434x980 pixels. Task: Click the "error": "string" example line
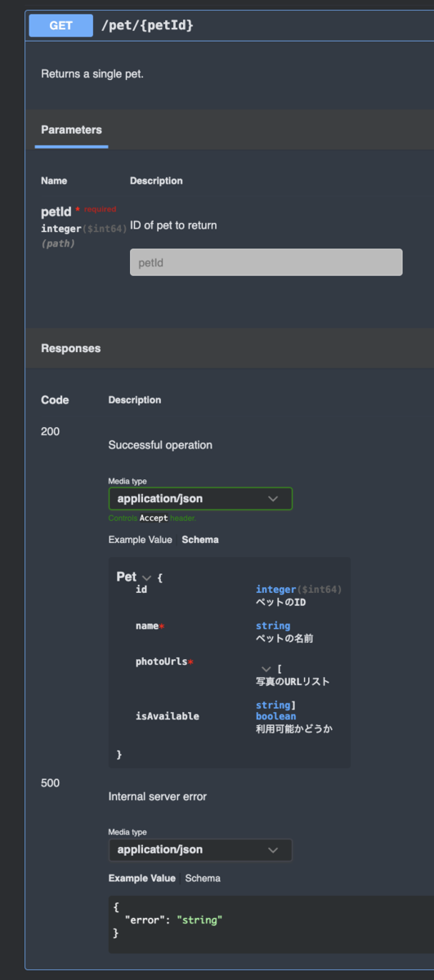(x=173, y=920)
